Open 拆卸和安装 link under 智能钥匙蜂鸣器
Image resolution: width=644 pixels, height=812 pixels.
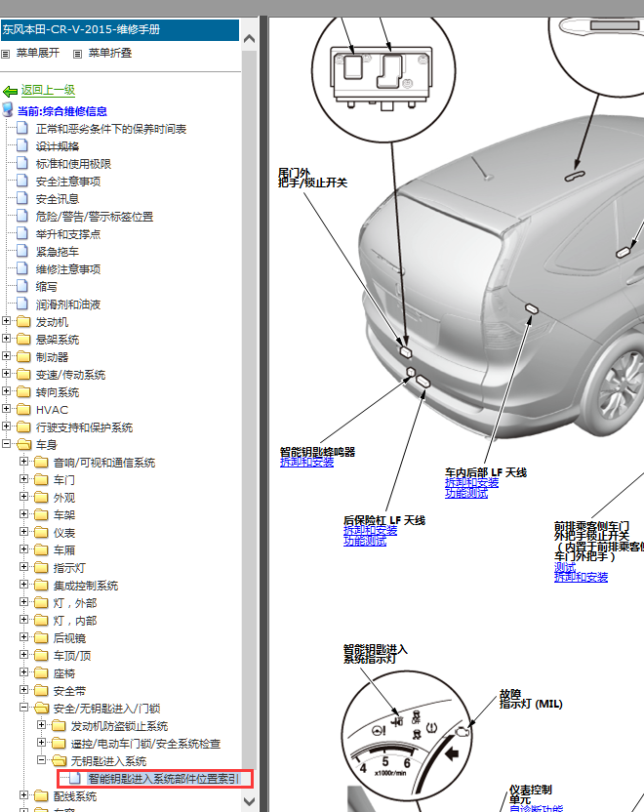click(x=306, y=462)
